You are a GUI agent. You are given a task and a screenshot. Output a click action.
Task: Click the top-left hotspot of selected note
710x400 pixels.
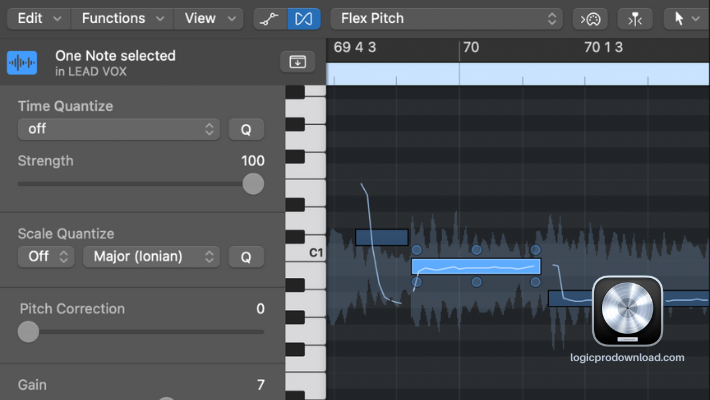pos(417,250)
